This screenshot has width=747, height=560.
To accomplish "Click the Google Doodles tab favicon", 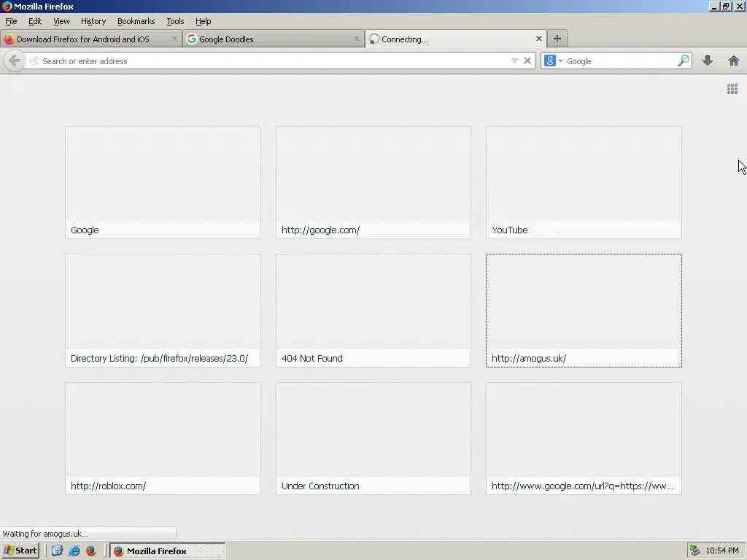I will [x=192, y=39].
